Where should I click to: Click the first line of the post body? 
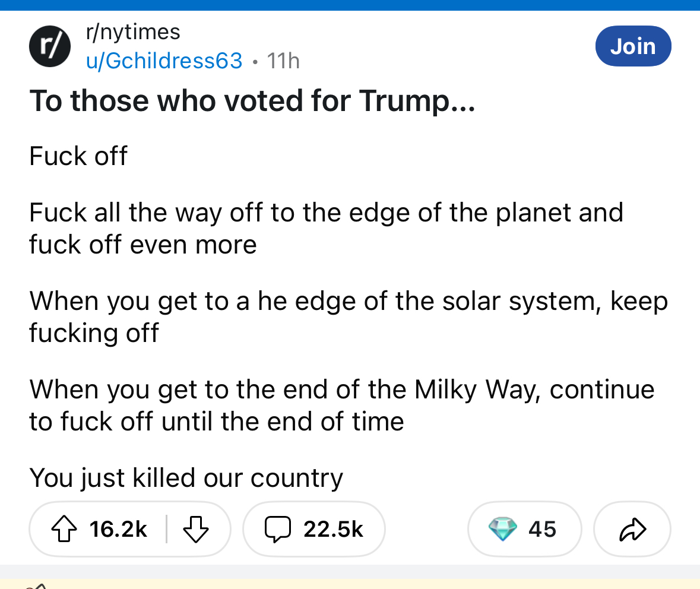78,156
